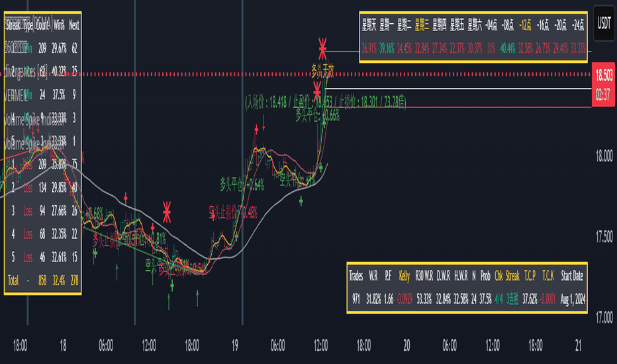Click the 入场价 18.418 entry info label

pos(326,103)
